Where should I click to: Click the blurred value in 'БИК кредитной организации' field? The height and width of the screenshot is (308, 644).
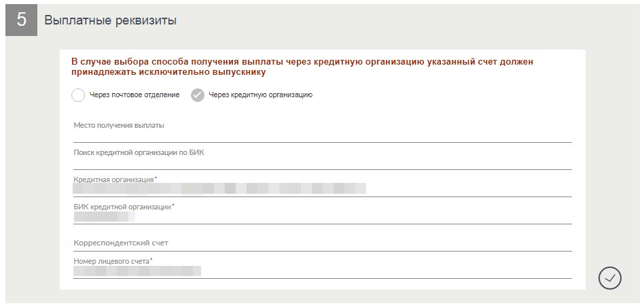pyautogui.click(x=103, y=216)
